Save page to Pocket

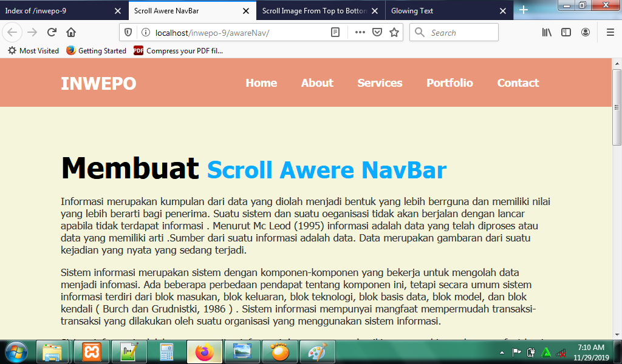point(377,32)
